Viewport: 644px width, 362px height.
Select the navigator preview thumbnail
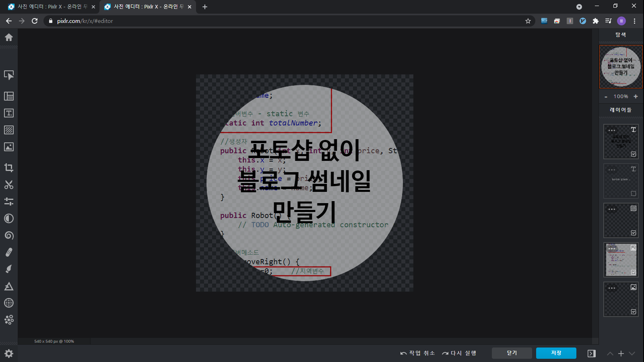621,67
